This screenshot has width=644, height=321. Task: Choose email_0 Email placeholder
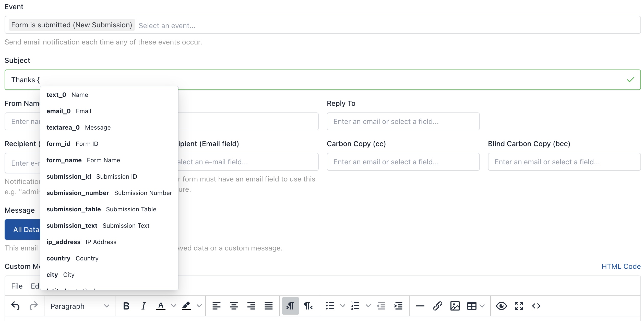pos(109,111)
